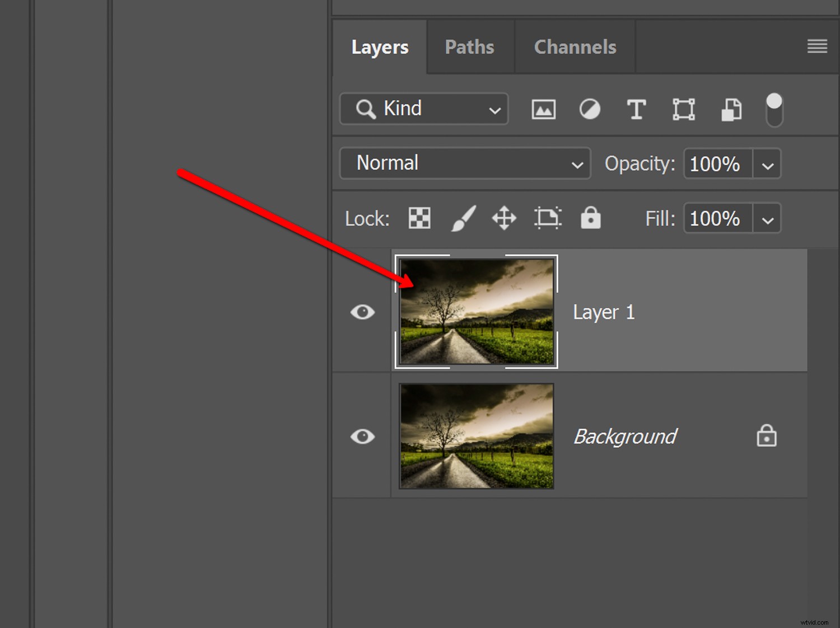840x628 pixels.
Task: Filter for adjustment layers
Action: click(590, 109)
